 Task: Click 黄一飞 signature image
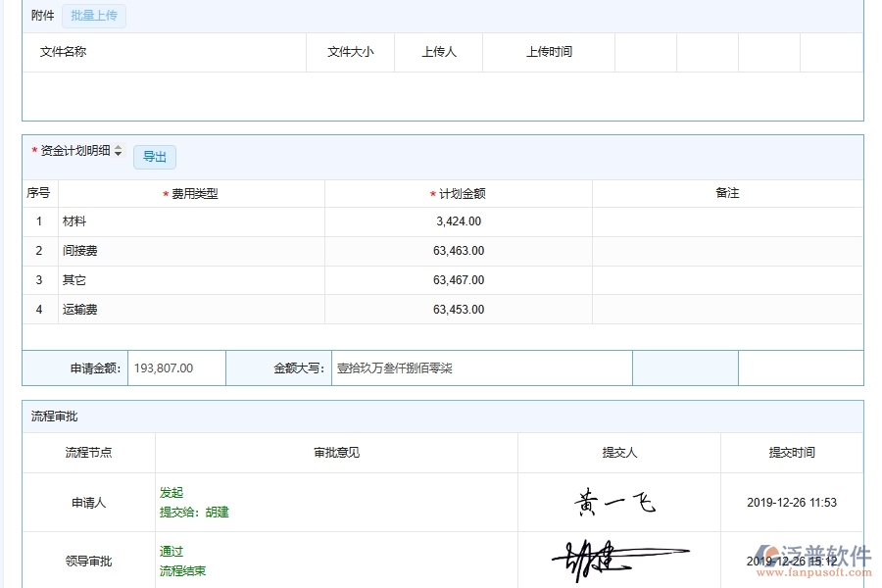coord(616,502)
